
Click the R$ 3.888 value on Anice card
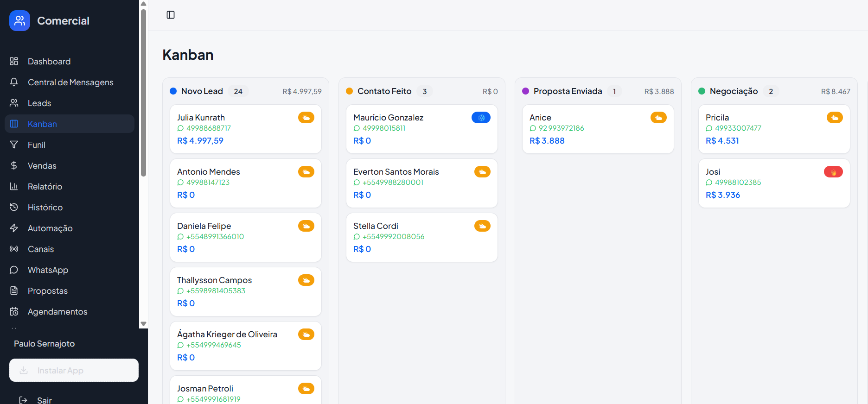coord(547,141)
